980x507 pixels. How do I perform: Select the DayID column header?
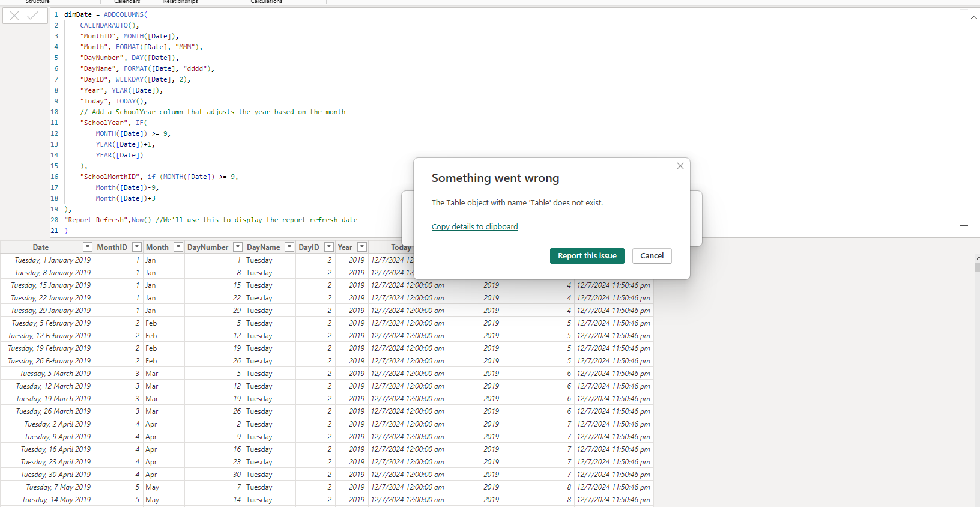[x=309, y=247]
